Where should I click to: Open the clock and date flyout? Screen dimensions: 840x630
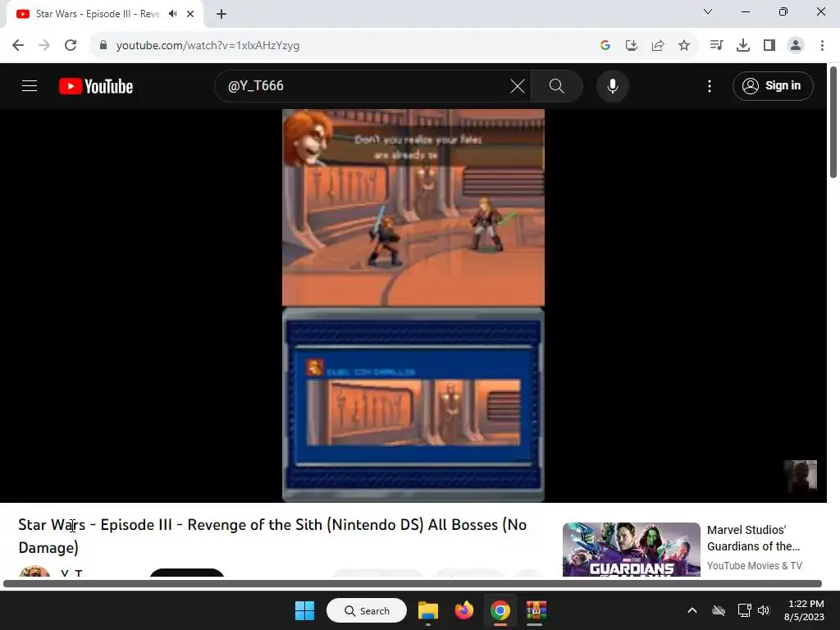[x=804, y=610]
